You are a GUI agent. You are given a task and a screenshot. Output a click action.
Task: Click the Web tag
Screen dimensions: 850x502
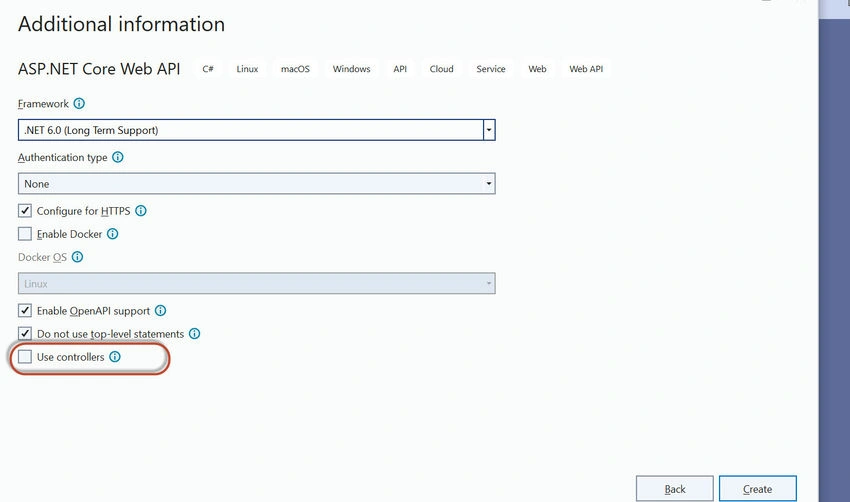tap(537, 69)
